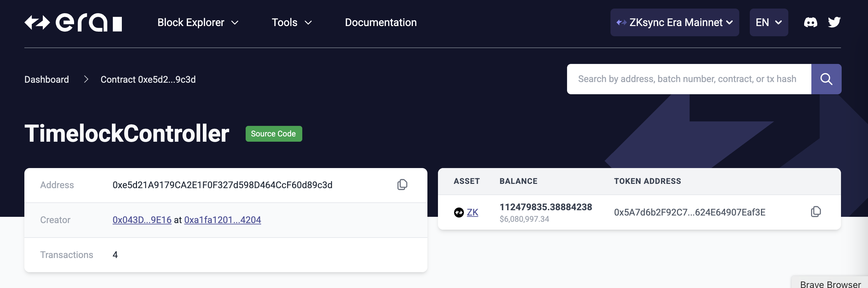Click Contract 0xe5d2...9c3d breadcrumb text
The image size is (868, 288).
coord(148,80)
